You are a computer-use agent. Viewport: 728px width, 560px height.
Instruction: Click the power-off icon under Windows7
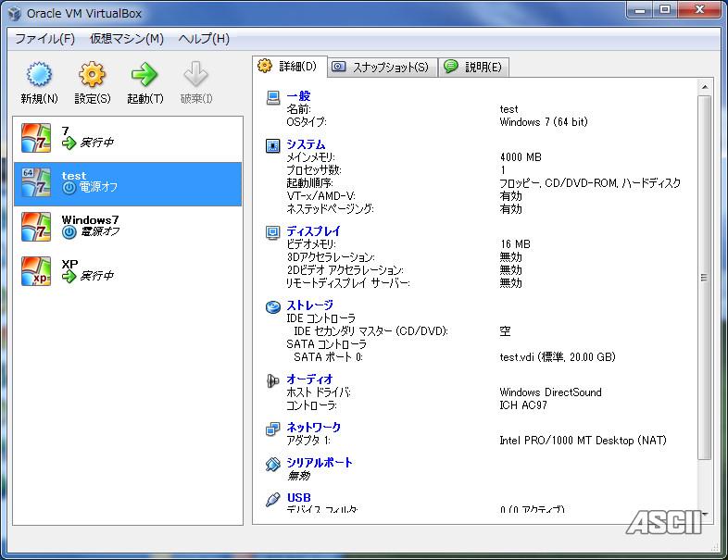69,232
